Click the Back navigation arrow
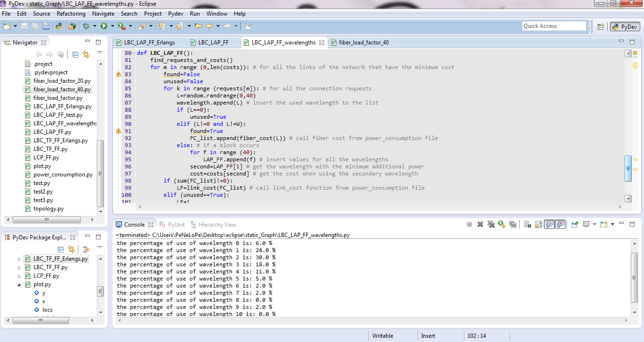Image resolution: width=644 pixels, height=342 pixels. (x=209, y=26)
